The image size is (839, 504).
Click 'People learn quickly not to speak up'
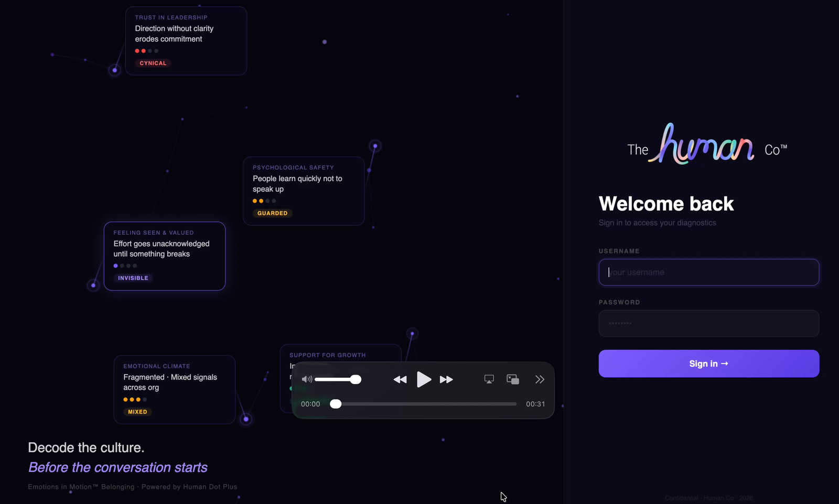[297, 184]
